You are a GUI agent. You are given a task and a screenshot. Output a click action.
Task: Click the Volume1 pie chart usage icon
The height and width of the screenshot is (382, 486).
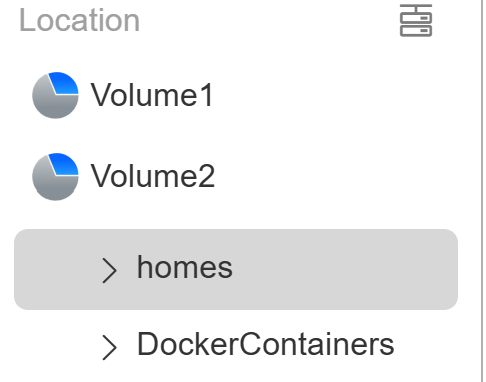55,95
